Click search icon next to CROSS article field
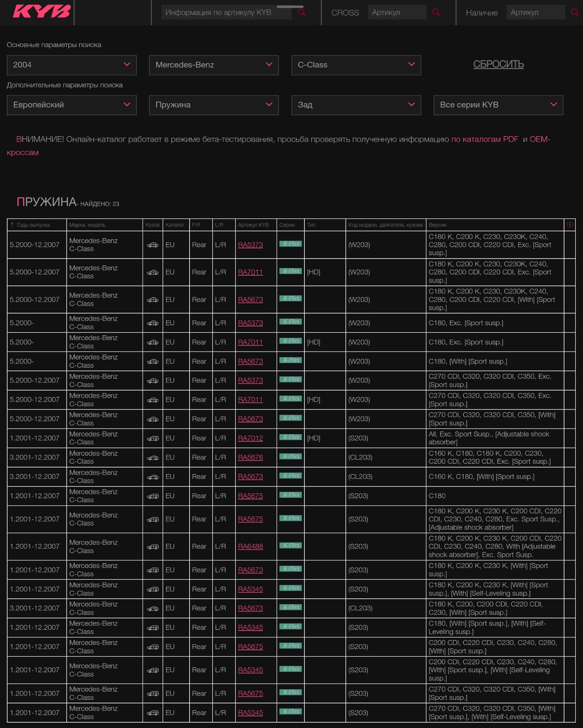The height and width of the screenshot is (728, 583). [436, 13]
